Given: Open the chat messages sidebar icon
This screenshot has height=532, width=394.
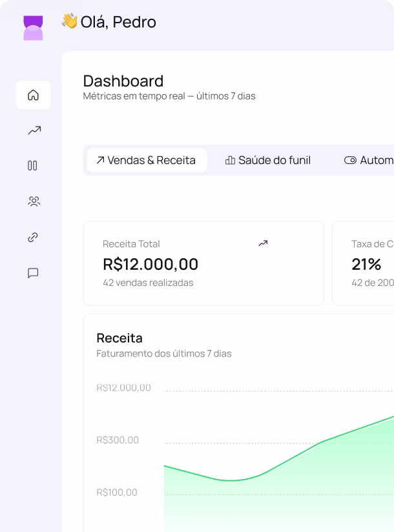Looking at the screenshot, I should (33, 273).
